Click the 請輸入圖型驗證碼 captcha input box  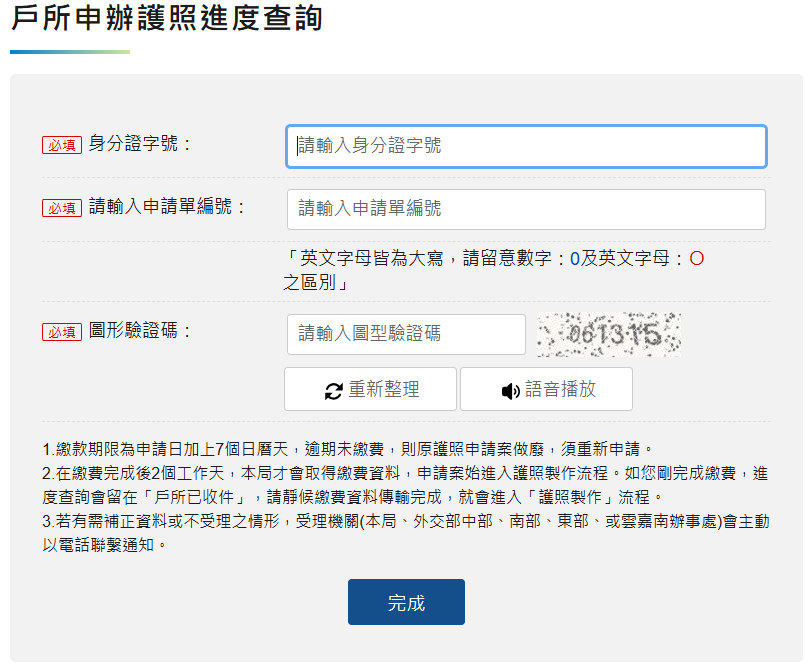pyautogui.click(x=405, y=334)
